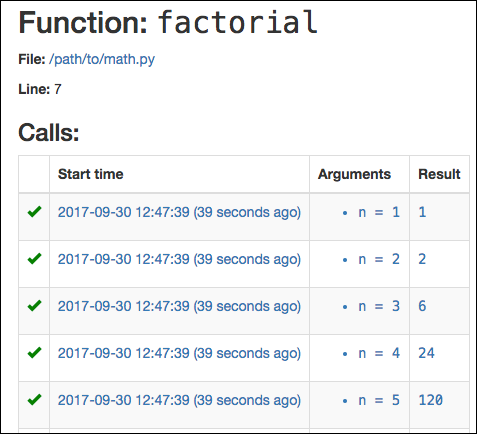
Task: Click the green checkmark for n = 5 call
Action: [x=34, y=400]
